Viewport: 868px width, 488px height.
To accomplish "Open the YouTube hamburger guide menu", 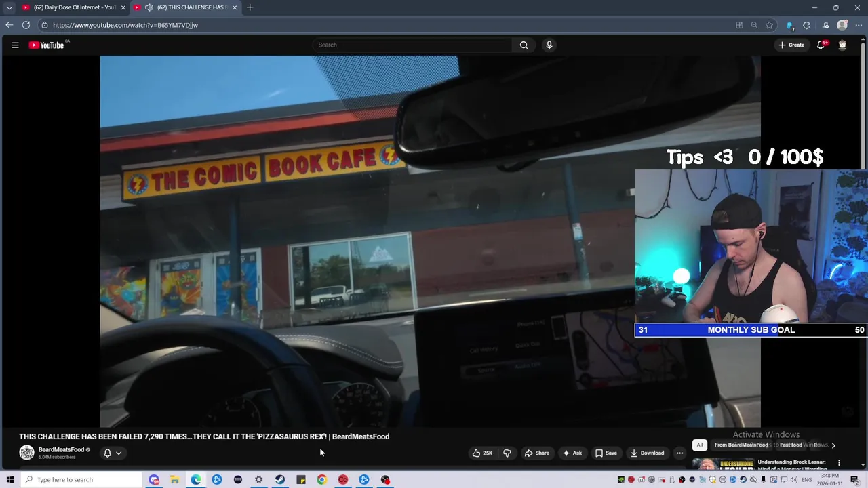I will 15,45.
